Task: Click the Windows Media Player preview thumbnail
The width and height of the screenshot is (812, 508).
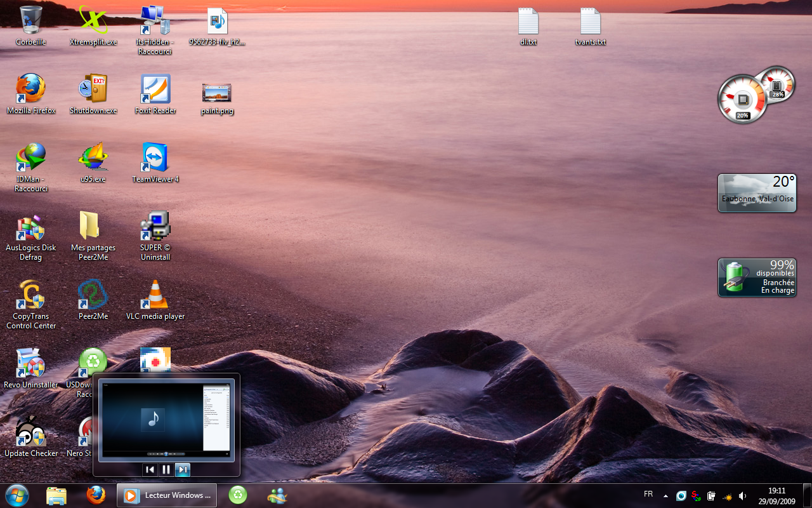Action: pyautogui.click(x=166, y=419)
